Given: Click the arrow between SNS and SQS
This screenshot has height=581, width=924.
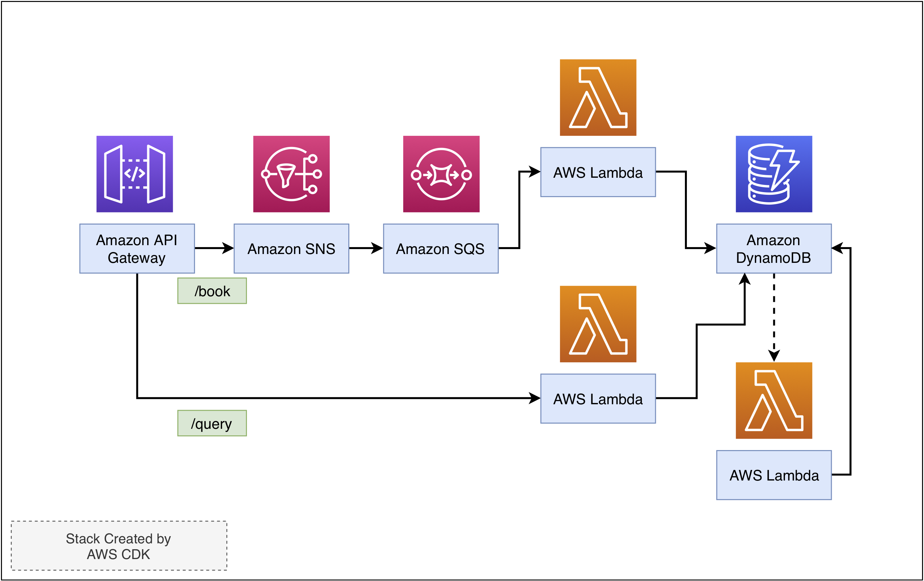Looking at the screenshot, I should 365,248.
